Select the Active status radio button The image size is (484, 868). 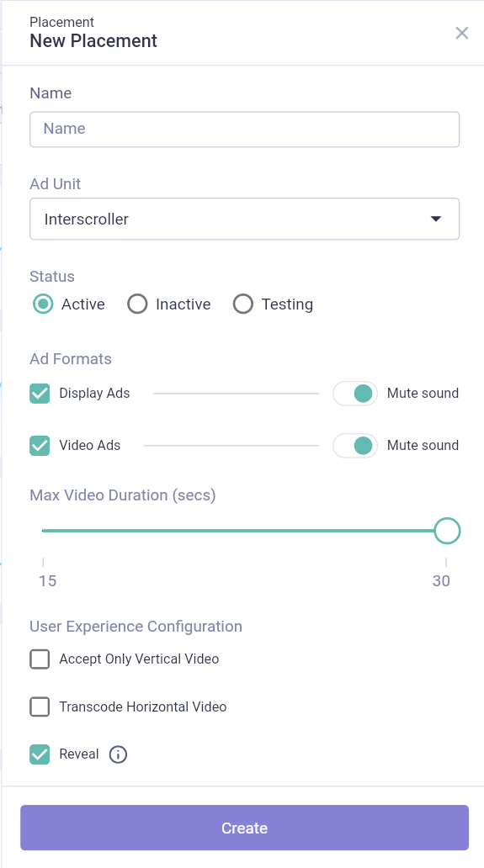pos(43,304)
